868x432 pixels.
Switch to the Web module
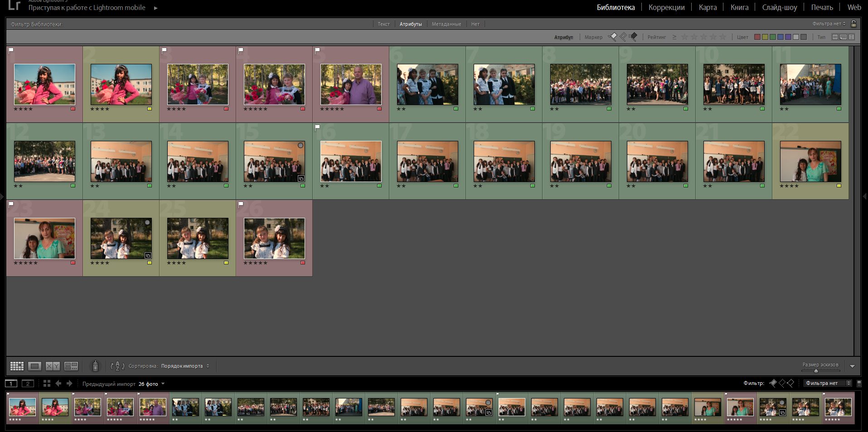tap(854, 7)
